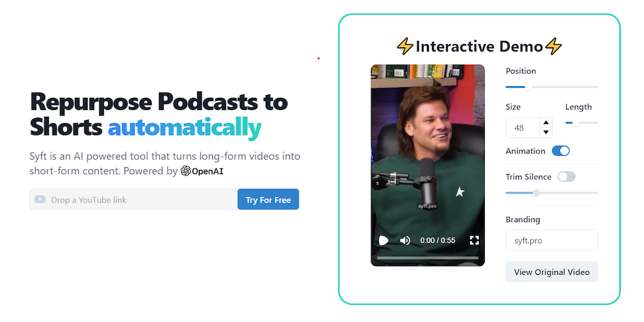Click the Branding field containing syft.pro
This screenshot has height=322, width=644.
click(552, 240)
